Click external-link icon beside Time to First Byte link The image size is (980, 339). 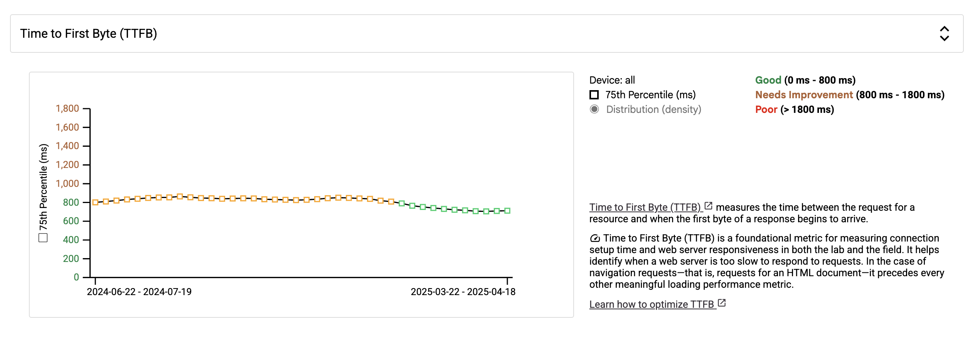pyautogui.click(x=708, y=206)
